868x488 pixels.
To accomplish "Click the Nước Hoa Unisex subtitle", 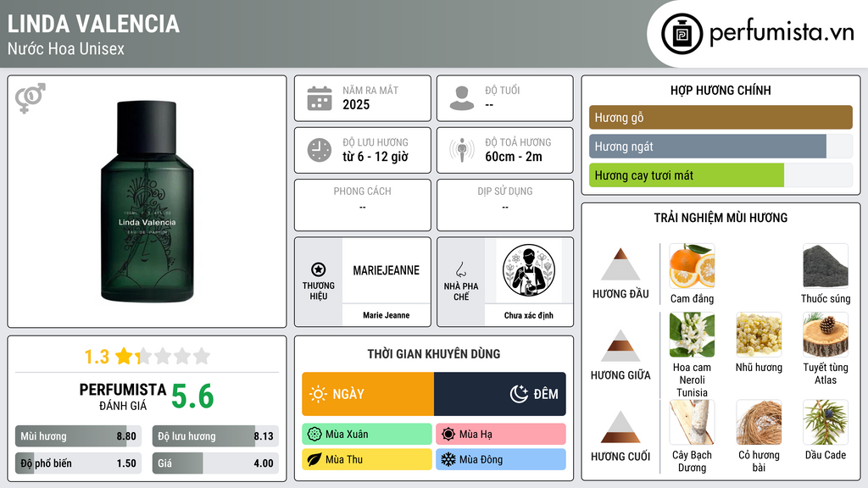I will 66,48.
